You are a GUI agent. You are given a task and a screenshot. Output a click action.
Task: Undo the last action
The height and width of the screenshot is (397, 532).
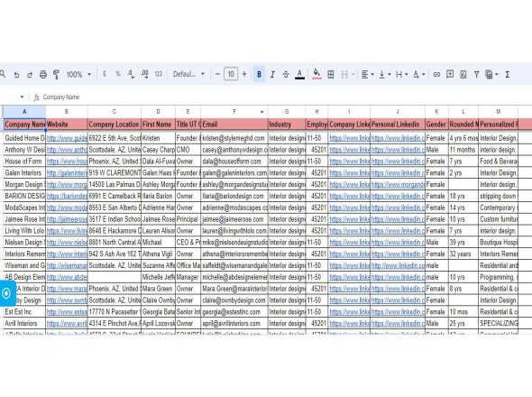pos(16,74)
